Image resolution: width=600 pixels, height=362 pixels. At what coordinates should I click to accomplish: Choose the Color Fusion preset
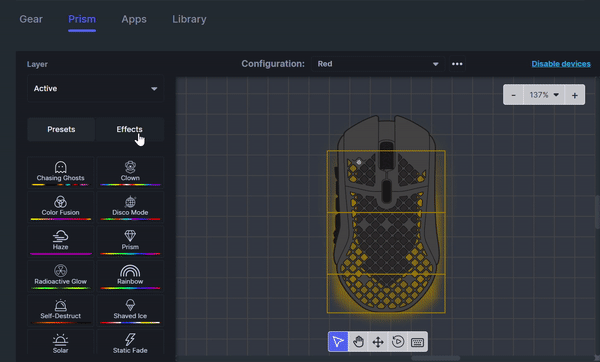click(x=60, y=207)
